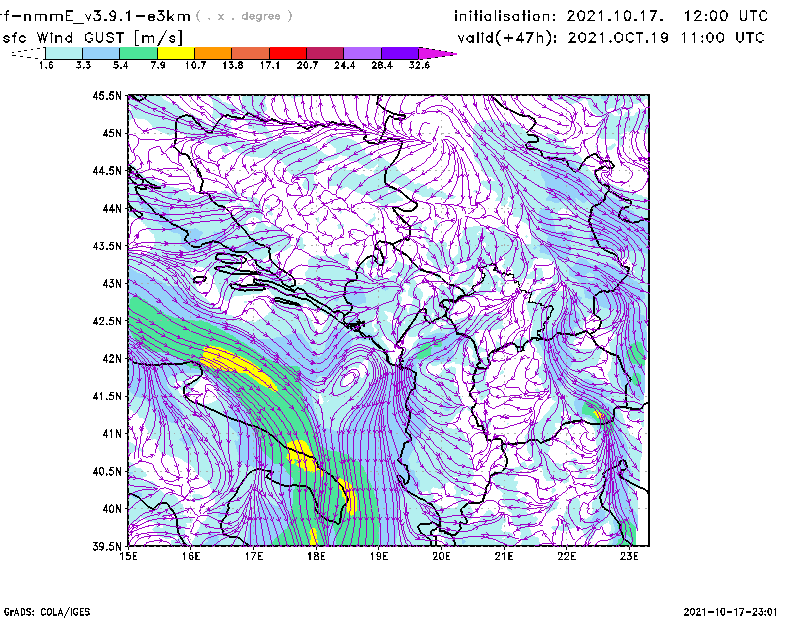Select the violet 28.4–32.6 legend swatch
Screen dimensions: 800x618
click(x=400, y=53)
